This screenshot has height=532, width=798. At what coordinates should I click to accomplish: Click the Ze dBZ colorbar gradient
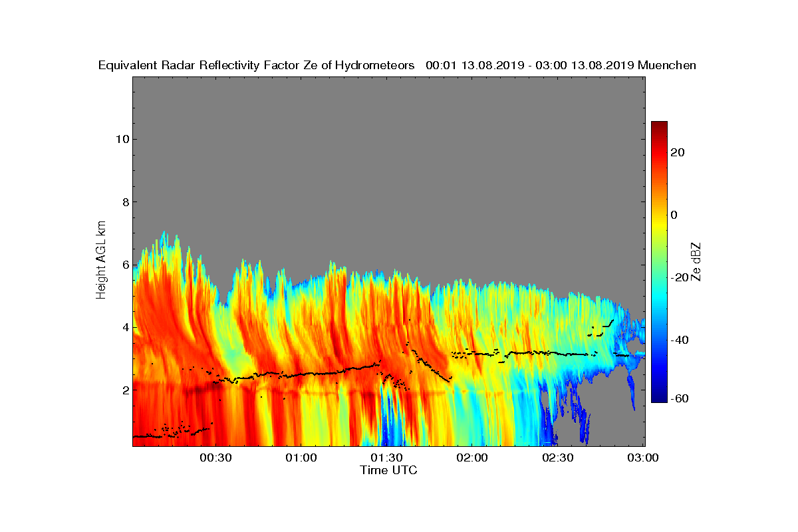tap(659, 262)
